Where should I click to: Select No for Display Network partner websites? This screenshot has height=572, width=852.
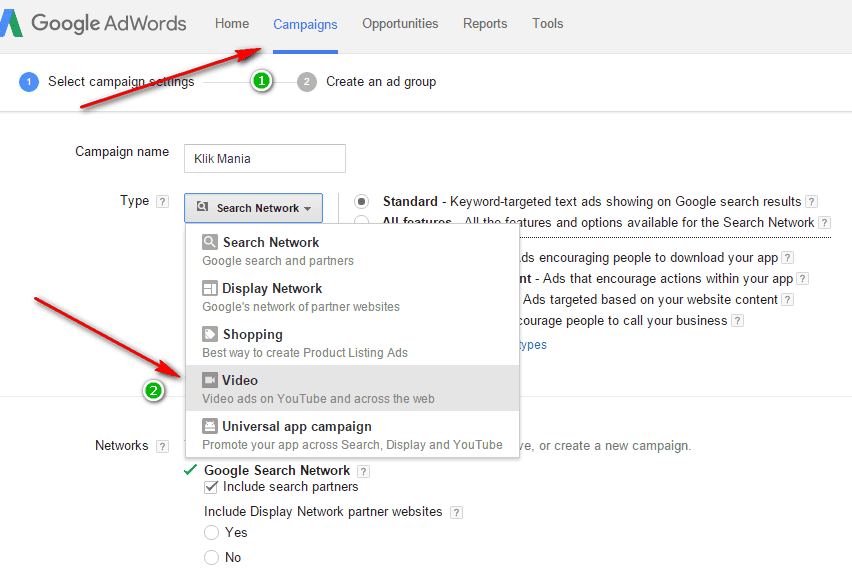211,557
